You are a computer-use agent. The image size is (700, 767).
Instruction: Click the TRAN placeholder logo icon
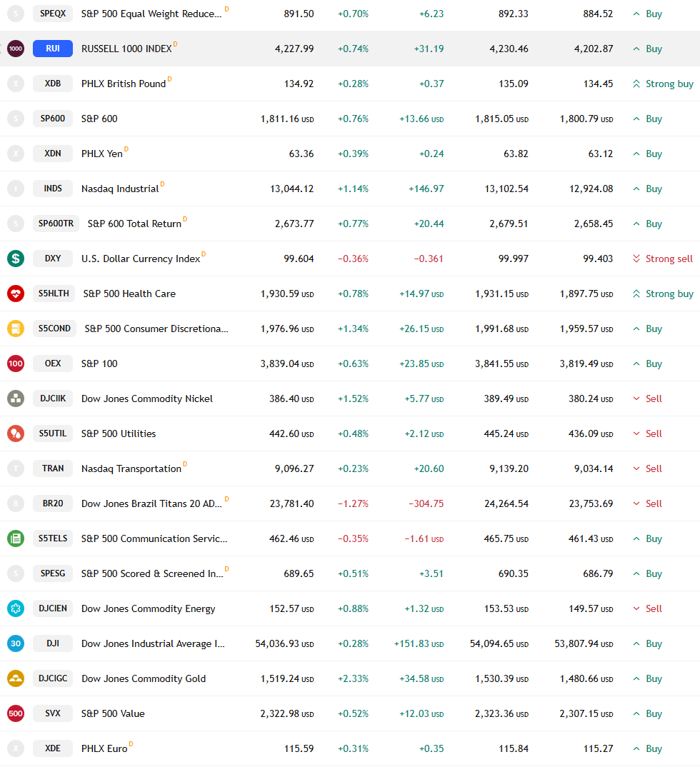tap(16, 468)
